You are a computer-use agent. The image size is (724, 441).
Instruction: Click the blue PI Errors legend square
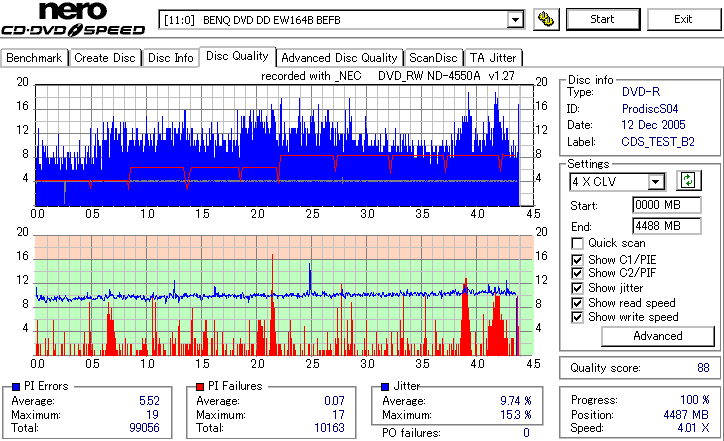[16, 387]
